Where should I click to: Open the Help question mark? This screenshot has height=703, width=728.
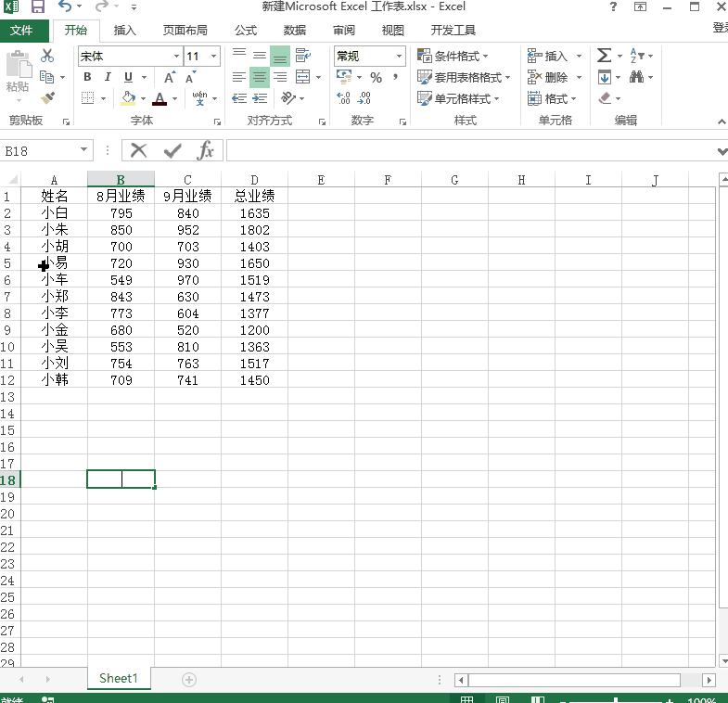click(x=613, y=6)
